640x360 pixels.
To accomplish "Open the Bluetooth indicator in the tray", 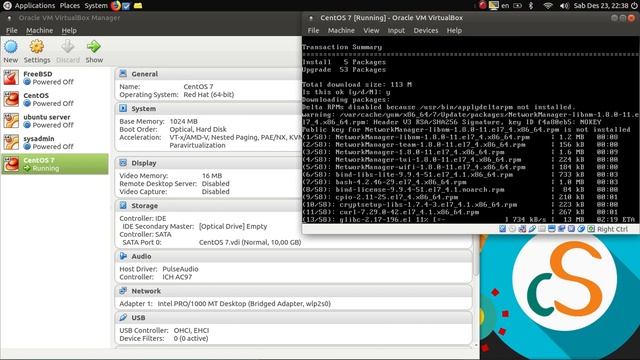I will [x=531, y=6].
